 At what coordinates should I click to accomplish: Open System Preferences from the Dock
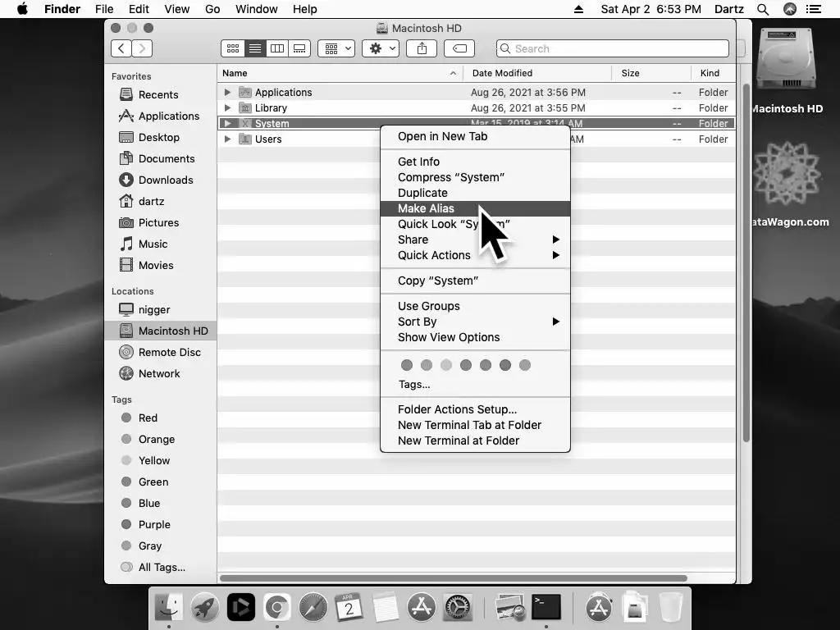458,608
